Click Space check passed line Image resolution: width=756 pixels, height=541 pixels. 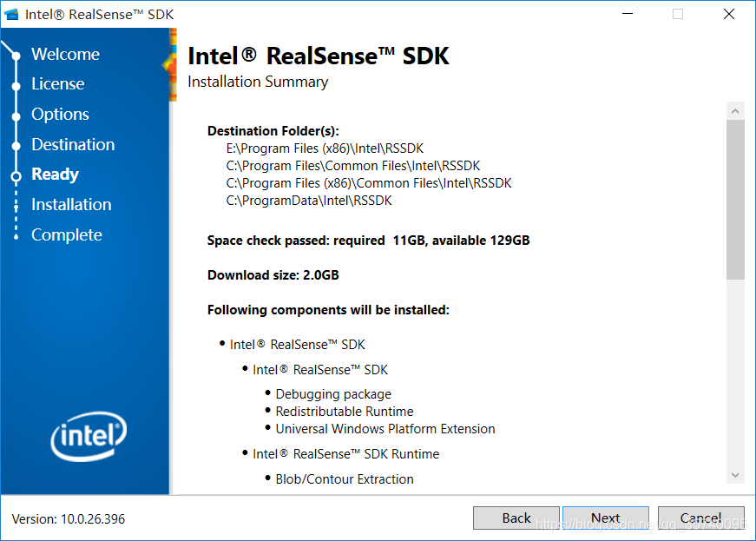[368, 241]
